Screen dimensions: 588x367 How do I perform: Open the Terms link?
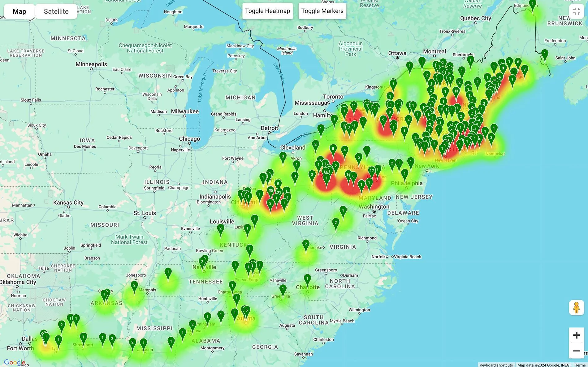point(580,365)
